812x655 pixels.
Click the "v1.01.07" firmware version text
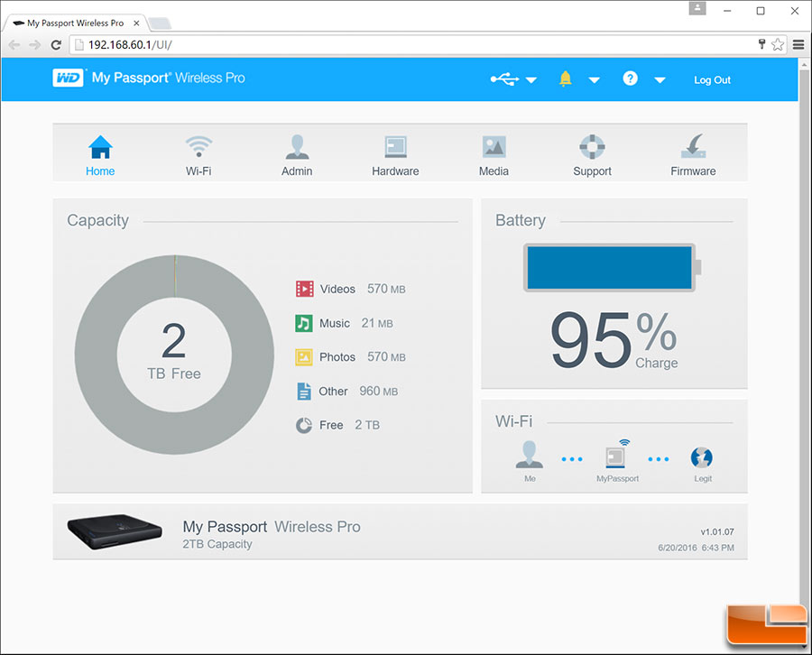tap(717, 531)
